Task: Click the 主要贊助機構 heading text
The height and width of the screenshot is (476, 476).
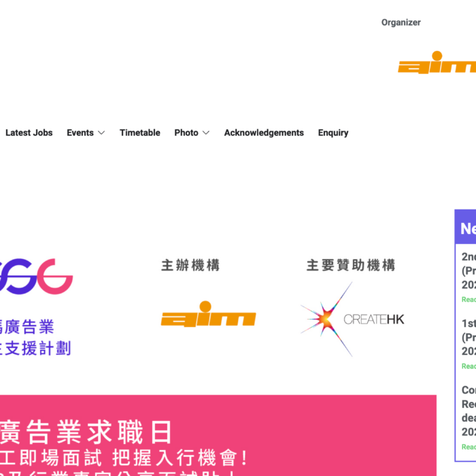Action: point(351,265)
